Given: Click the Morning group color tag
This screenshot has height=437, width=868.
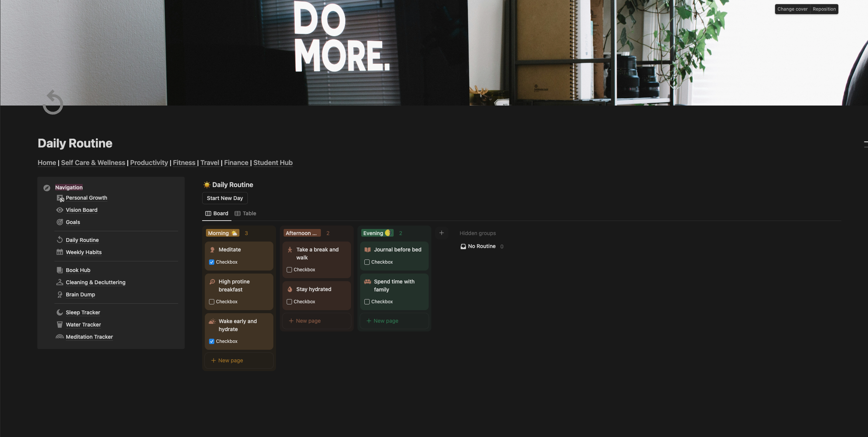Looking at the screenshot, I should (222, 233).
